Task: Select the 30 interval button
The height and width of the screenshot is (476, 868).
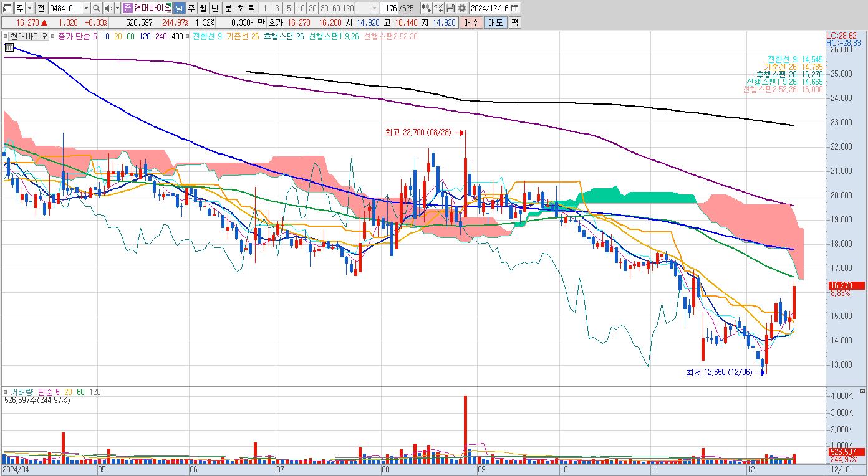Action: 324,8
